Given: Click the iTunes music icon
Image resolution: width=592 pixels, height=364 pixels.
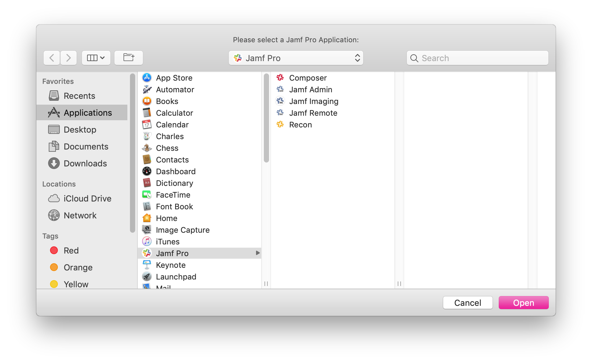Looking at the screenshot, I should tap(147, 241).
